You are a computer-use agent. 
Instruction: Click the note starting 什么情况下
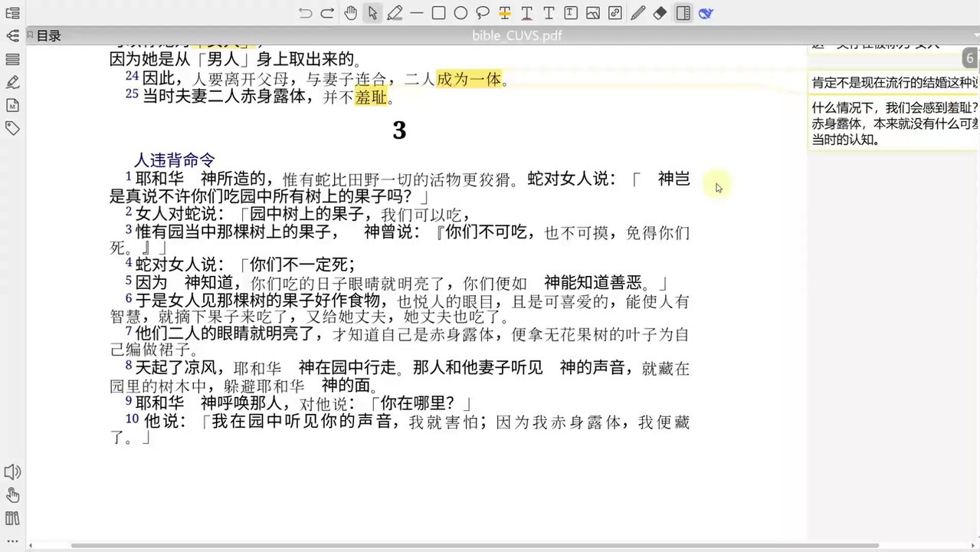coord(895,123)
